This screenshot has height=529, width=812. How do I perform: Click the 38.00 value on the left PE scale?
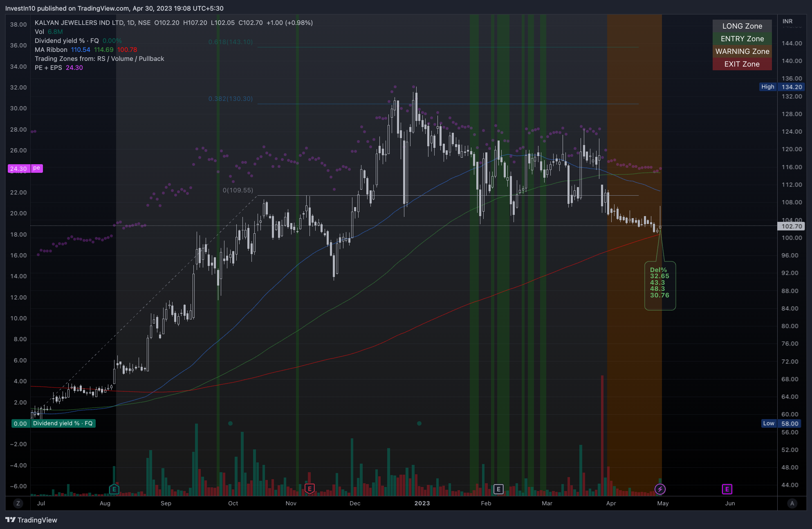(18, 25)
